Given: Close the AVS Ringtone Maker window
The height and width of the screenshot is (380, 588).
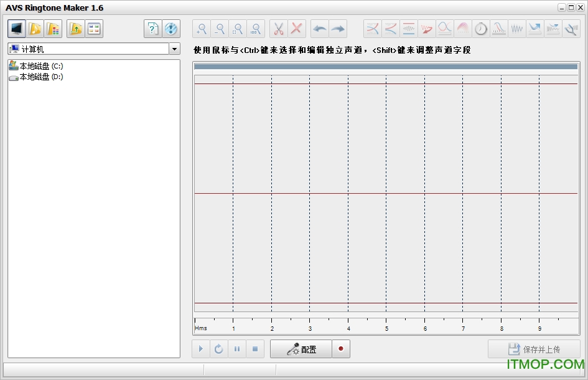Looking at the screenshot, I should click(580, 7).
